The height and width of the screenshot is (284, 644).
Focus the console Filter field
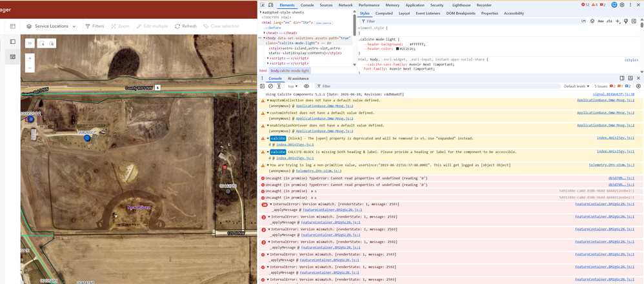(x=438, y=86)
